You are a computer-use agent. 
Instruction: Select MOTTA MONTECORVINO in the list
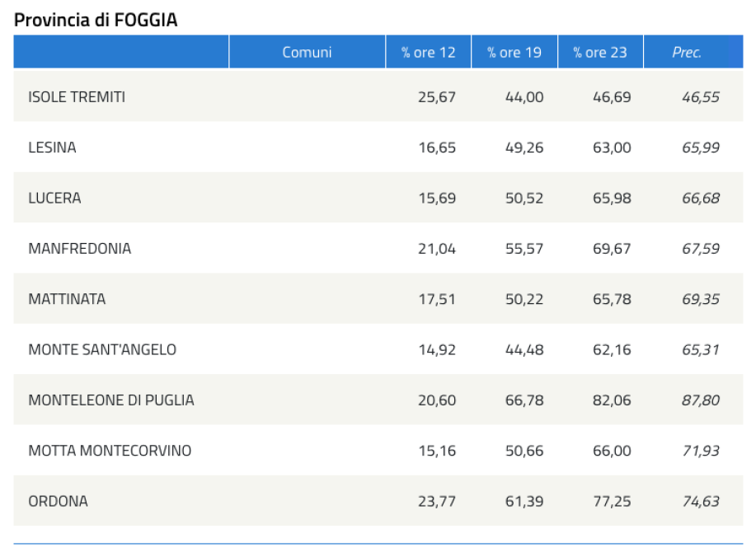[110, 451]
